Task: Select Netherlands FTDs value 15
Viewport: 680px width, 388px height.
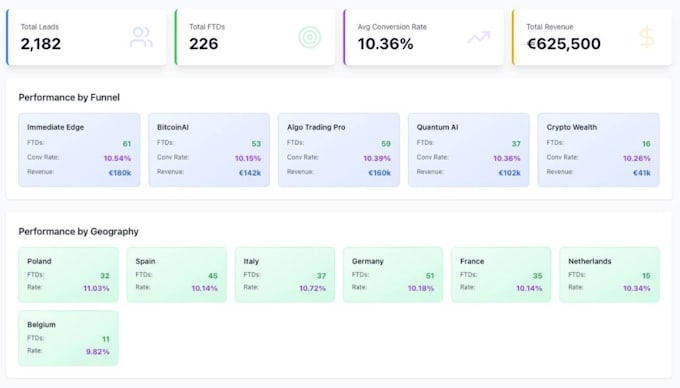Action: click(x=646, y=276)
